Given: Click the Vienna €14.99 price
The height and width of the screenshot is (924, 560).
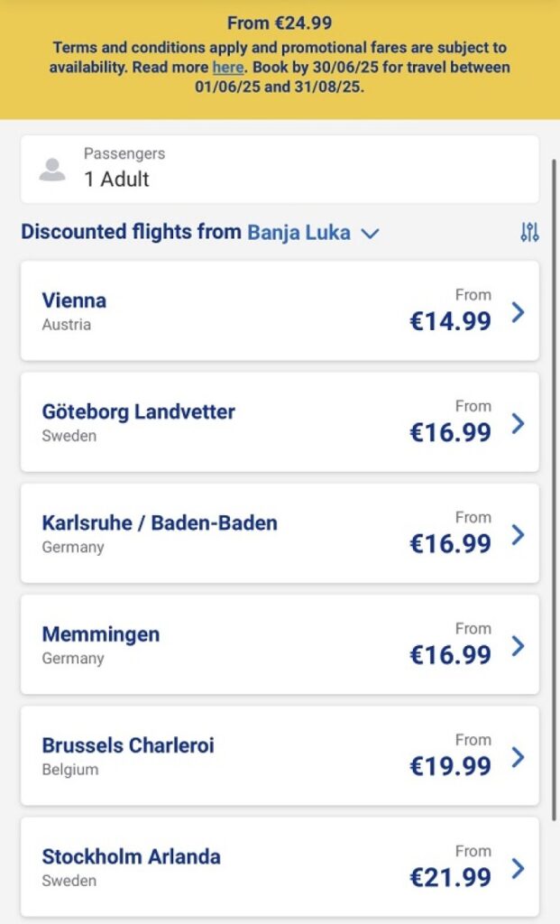Looking at the screenshot, I should coord(450,320).
